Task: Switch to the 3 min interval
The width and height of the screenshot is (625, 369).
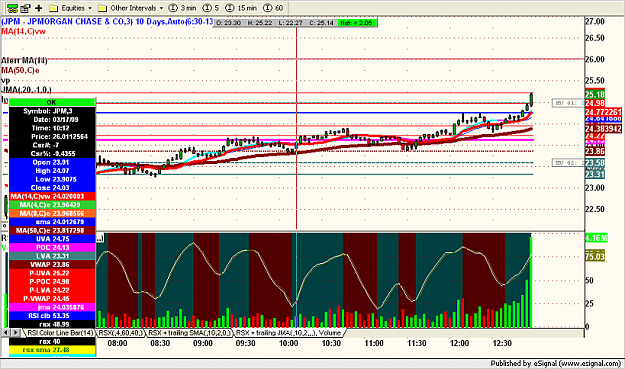Action: pos(182,8)
